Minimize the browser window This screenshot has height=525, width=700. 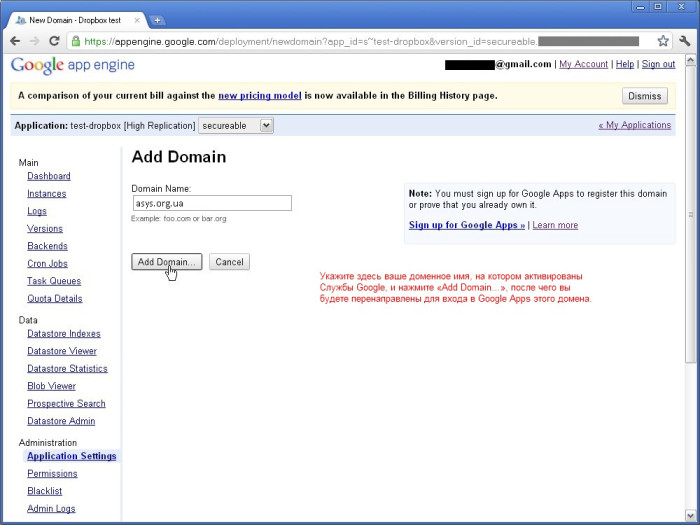click(640, 7)
